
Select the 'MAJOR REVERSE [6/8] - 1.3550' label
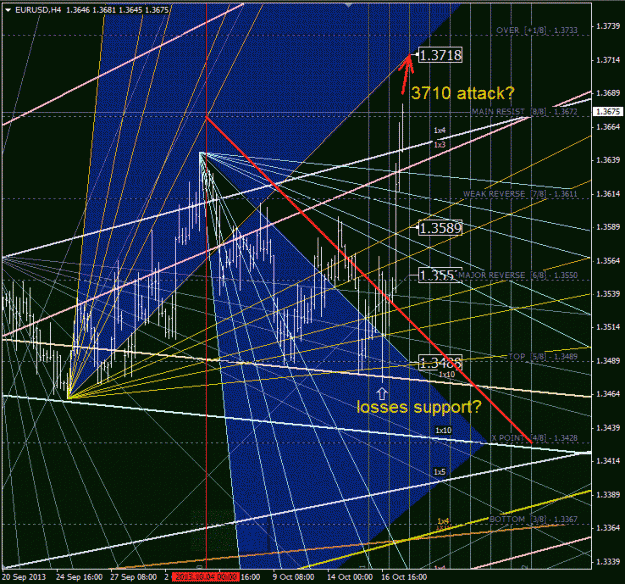click(x=518, y=275)
